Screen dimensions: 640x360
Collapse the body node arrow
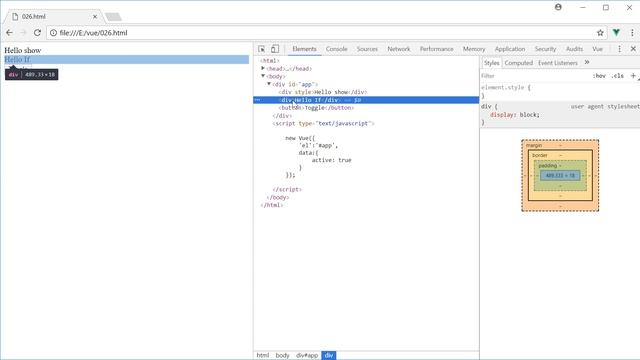263,76
